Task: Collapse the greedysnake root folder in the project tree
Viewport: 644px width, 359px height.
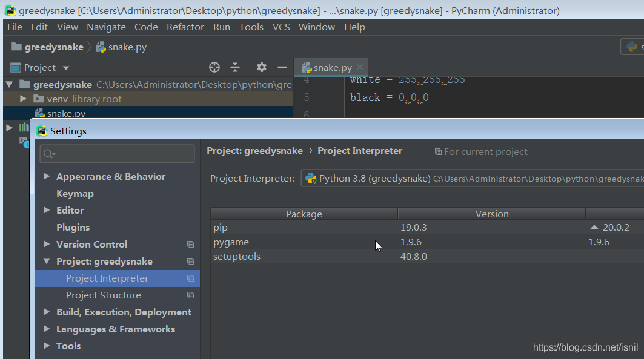Action: point(9,85)
